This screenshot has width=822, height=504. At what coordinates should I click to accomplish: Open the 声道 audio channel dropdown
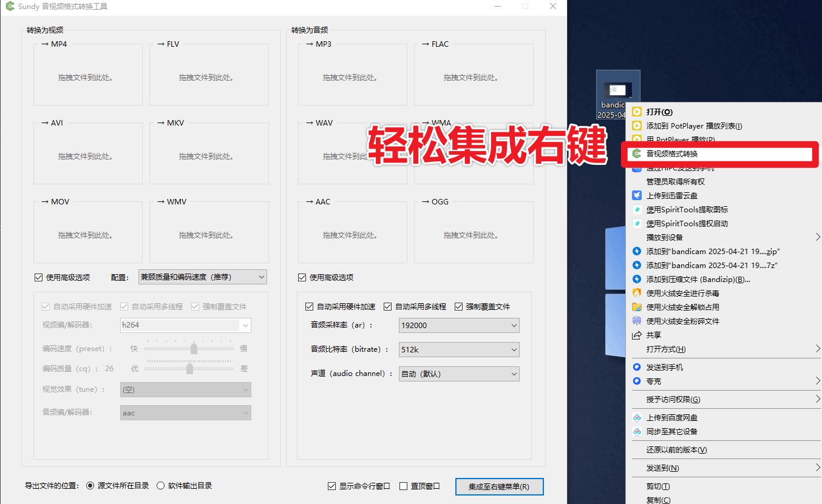point(458,374)
